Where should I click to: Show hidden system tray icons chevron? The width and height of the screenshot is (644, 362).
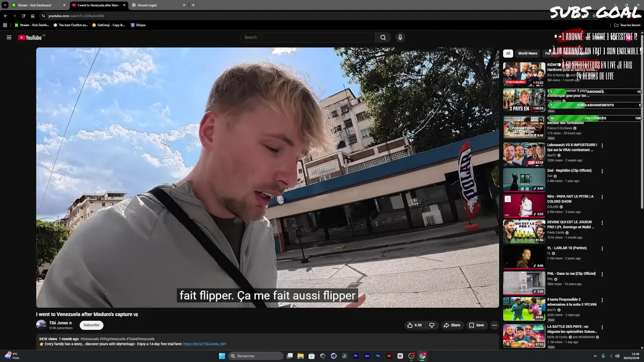(595, 356)
